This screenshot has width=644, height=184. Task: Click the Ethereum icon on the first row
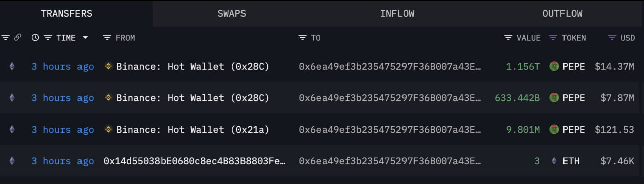point(12,67)
